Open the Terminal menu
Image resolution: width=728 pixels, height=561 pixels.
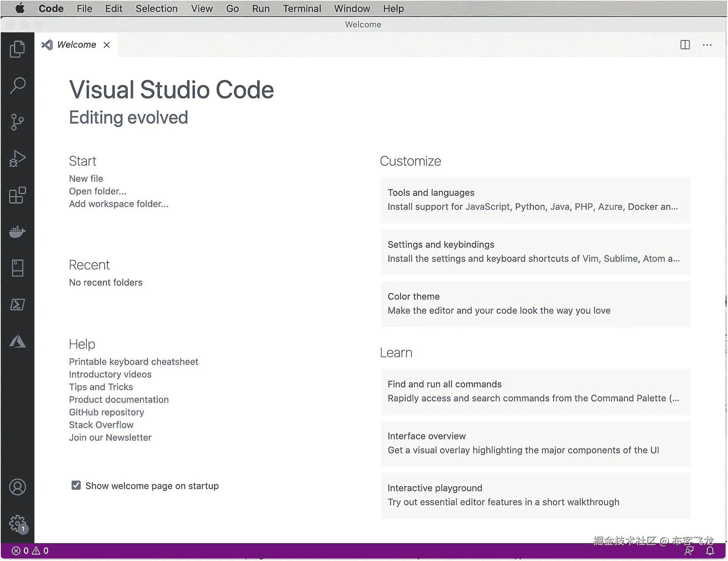302,8
